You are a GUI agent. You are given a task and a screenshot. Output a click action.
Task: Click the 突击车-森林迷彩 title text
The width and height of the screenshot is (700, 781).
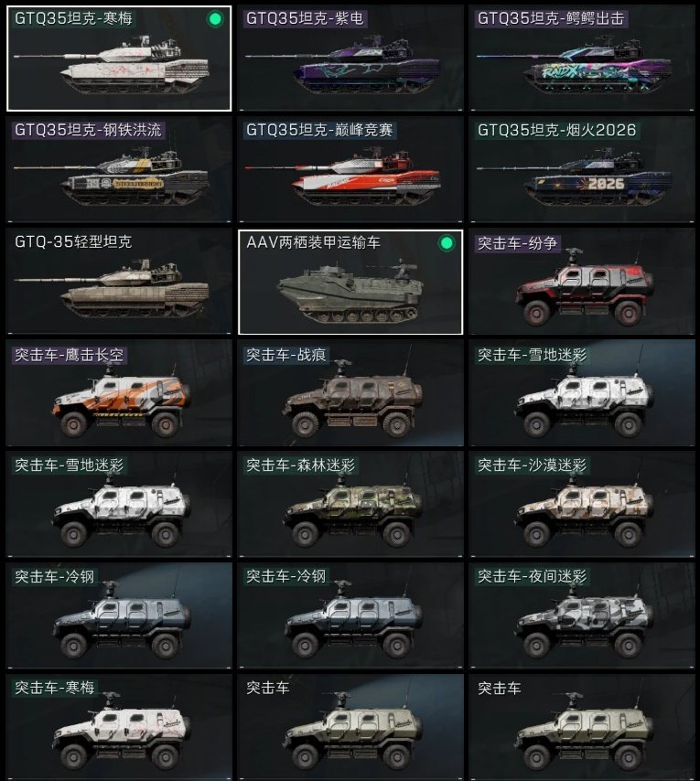(300, 465)
